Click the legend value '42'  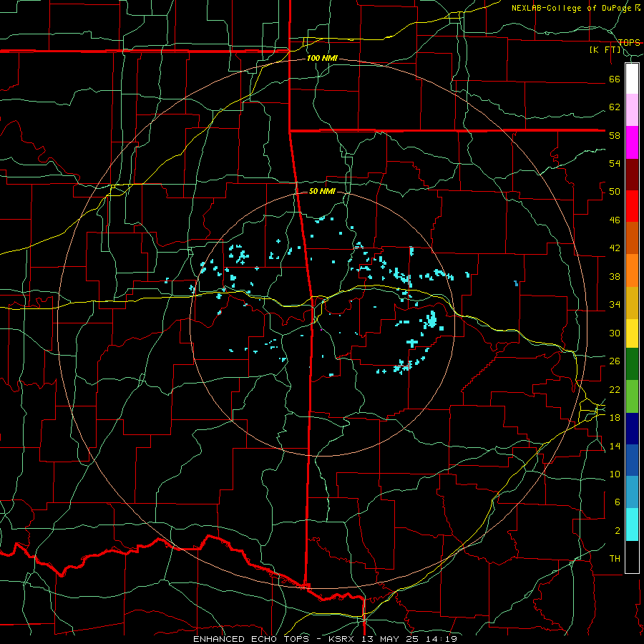tap(615, 248)
